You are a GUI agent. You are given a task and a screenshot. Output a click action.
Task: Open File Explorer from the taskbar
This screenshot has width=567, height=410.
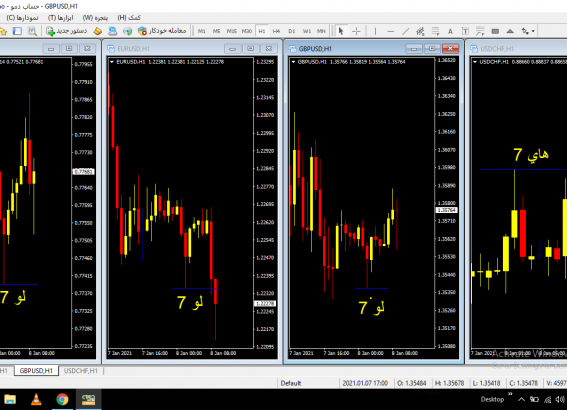tap(10, 399)
